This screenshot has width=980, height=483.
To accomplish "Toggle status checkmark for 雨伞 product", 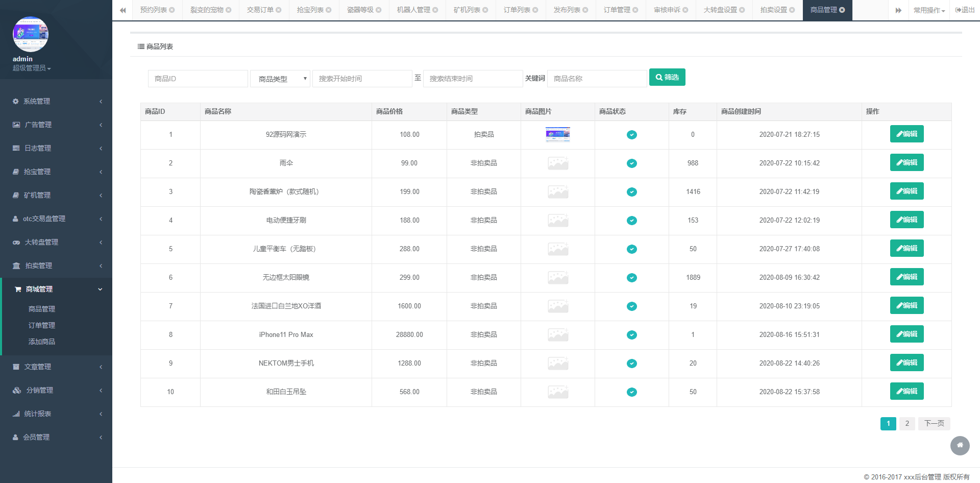I will [x=631, y=163].
